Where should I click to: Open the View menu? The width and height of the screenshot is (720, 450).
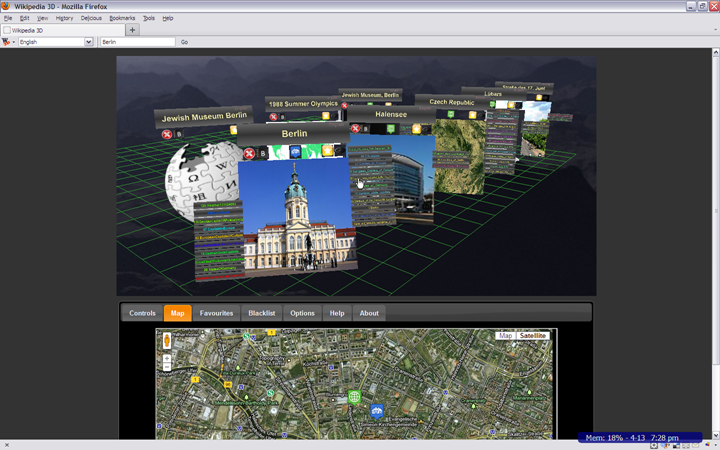pyautogui.click(x=43, y=18)
